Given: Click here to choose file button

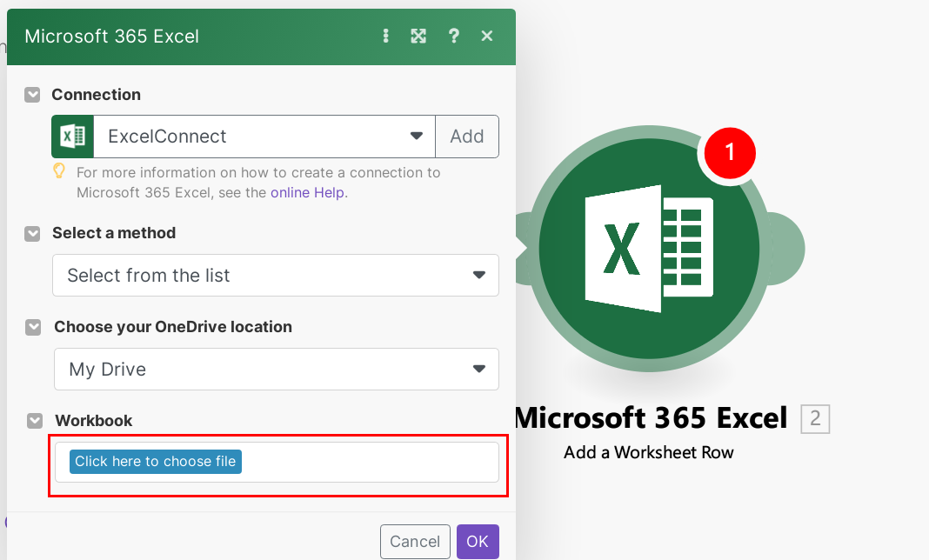Looking at the screenshot, I should coord(155,462).
